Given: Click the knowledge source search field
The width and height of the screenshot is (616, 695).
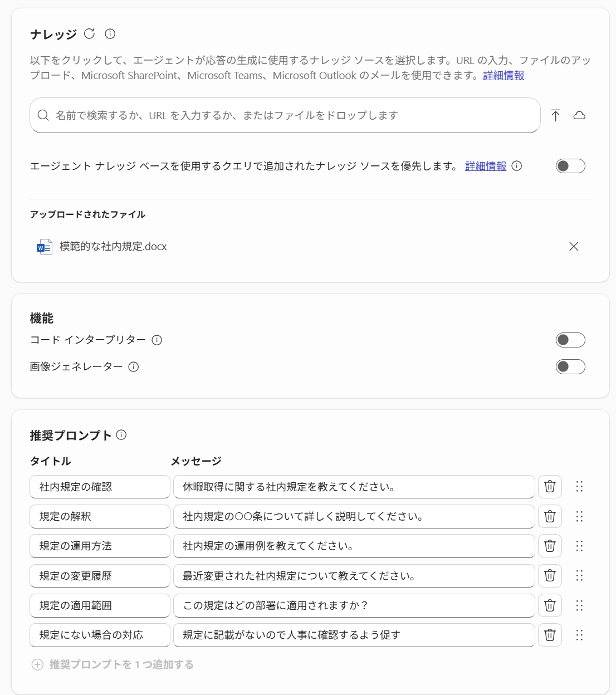Looking at the screenshot, I should pyautogui.click(x=285, y=115).
